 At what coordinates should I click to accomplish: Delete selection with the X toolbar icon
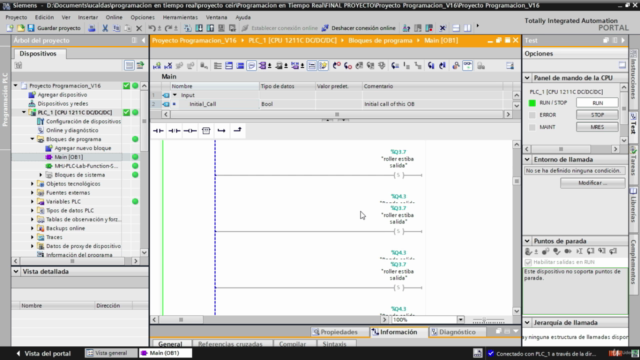pos(139,28)
